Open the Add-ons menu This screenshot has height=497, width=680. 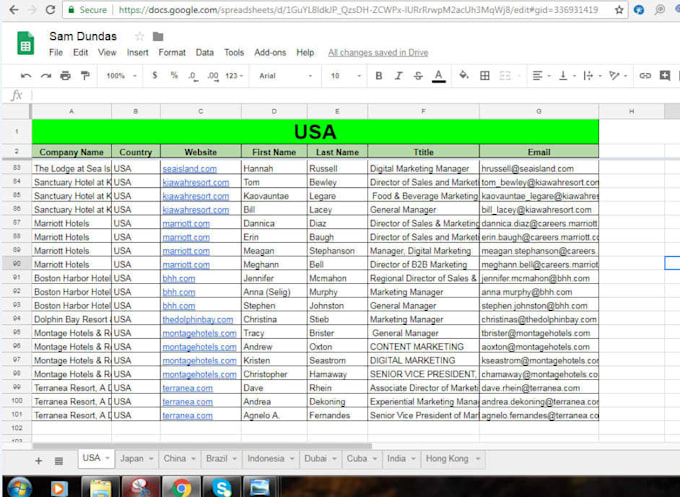tap(270, 52)
